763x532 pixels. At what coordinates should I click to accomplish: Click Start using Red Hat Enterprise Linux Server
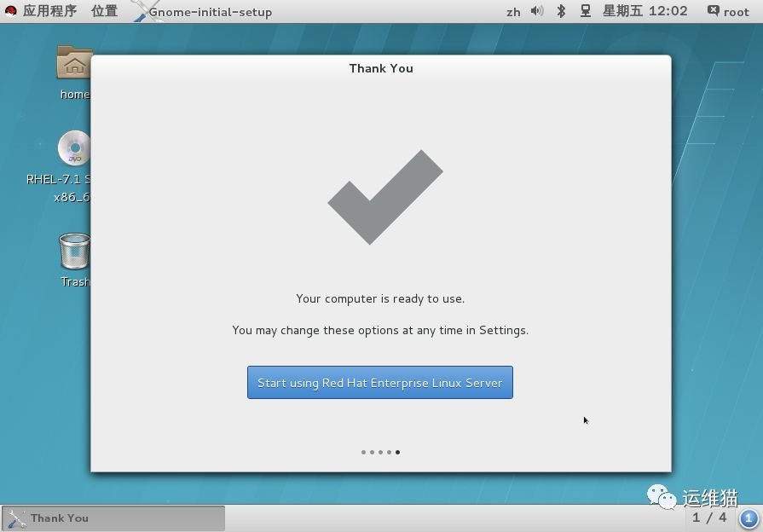click(x=379, y=383)
